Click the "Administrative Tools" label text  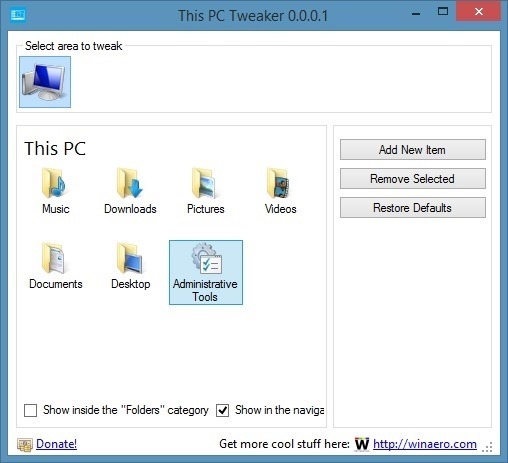pyautogui.click(x=205, y=290)
